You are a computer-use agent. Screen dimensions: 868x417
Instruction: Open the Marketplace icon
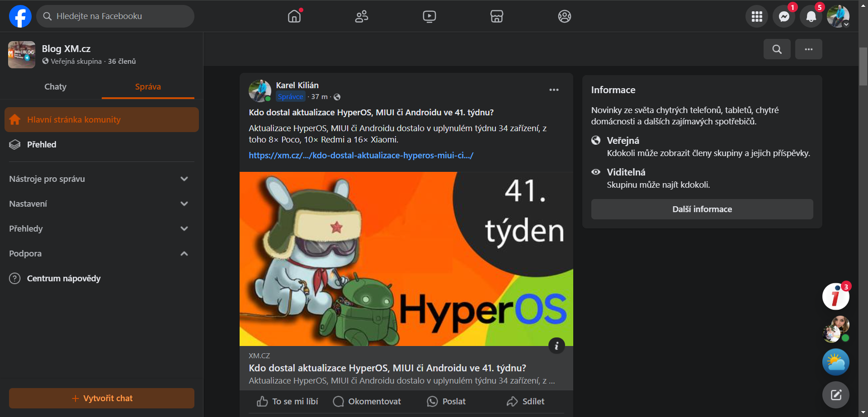click(496, 16)
